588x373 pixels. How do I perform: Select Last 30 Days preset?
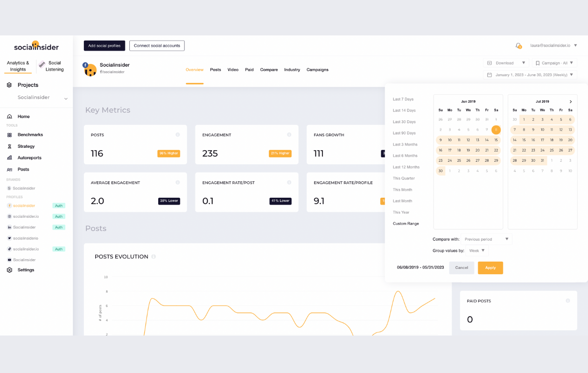point(404,122)
